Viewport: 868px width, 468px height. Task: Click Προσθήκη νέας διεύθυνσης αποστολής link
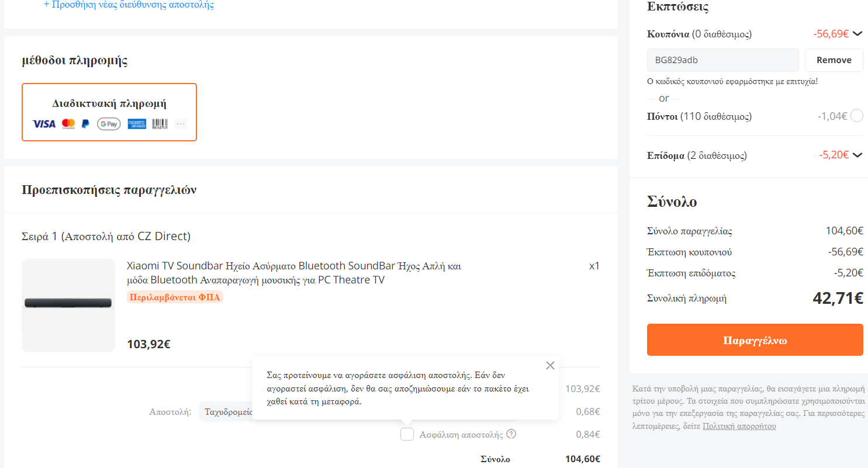tap(129, 5)
